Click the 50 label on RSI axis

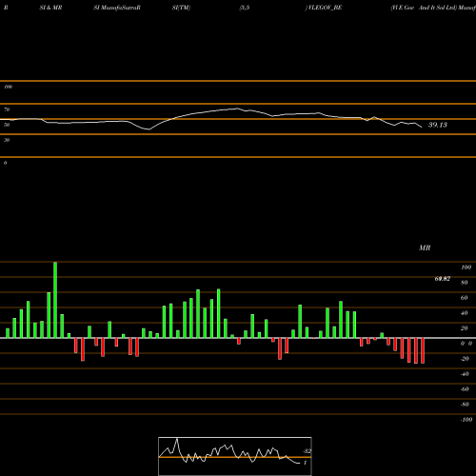click(x=7, y=125)
